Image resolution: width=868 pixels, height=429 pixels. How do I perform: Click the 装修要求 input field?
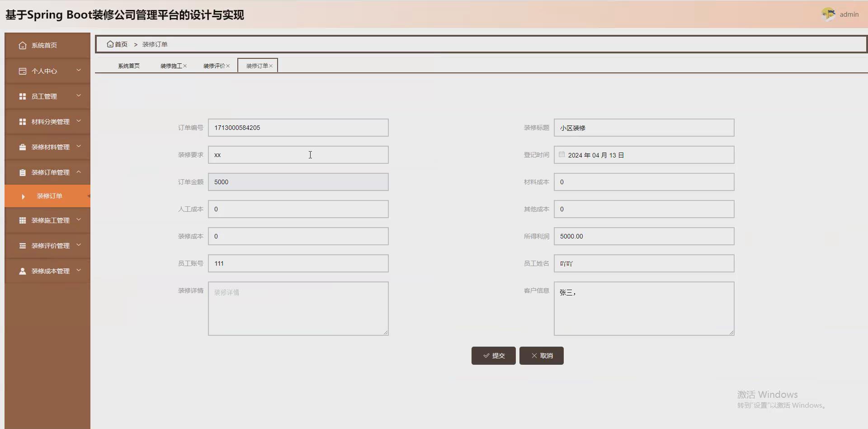pyautogui.click(x=298, y=155)
